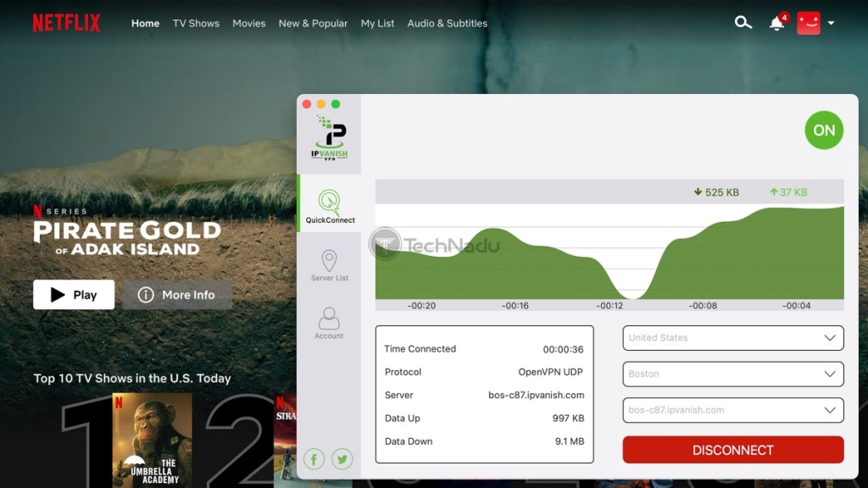Click the -00:04 graph time marker
The image size is (868, 488).
pyautogui.click(x=796, y=305)
